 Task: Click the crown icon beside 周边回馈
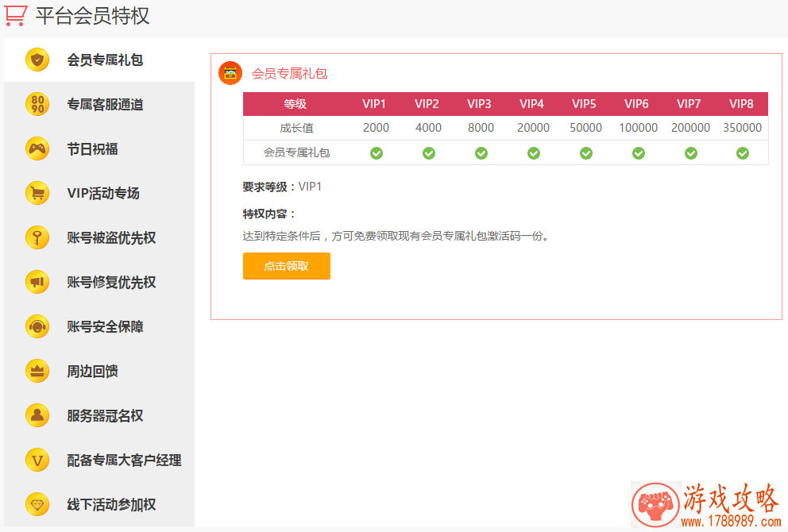coord(37,371)
